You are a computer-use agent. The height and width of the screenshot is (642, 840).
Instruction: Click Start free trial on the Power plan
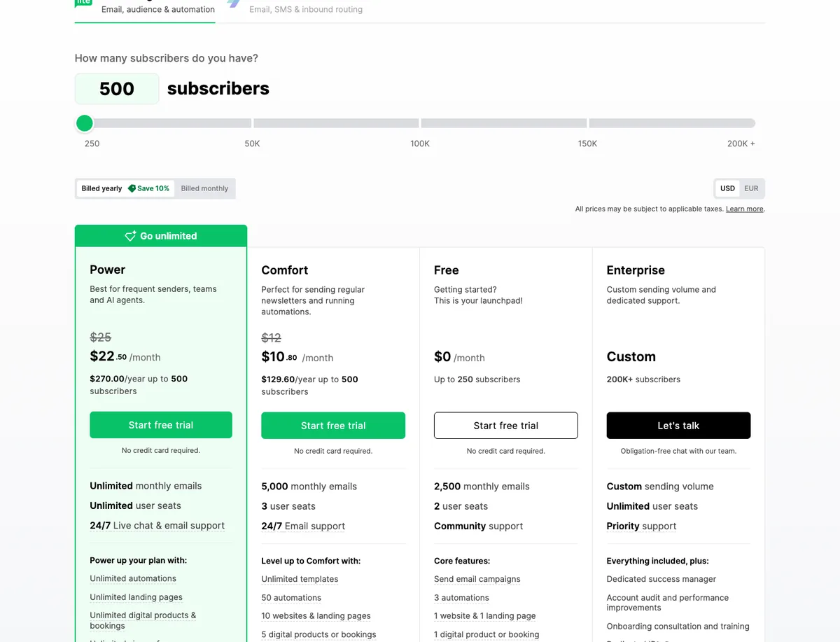point(161,425)
